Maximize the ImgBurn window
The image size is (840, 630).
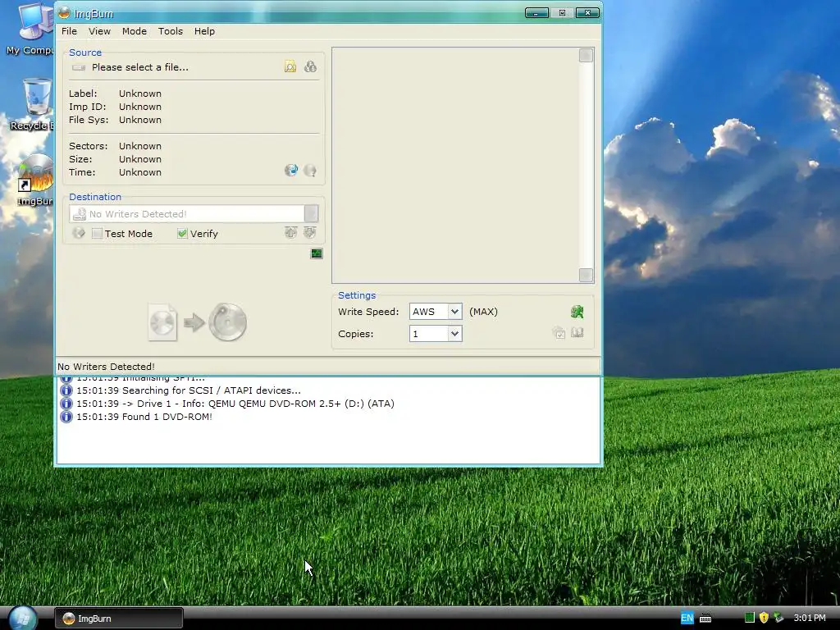562,13
